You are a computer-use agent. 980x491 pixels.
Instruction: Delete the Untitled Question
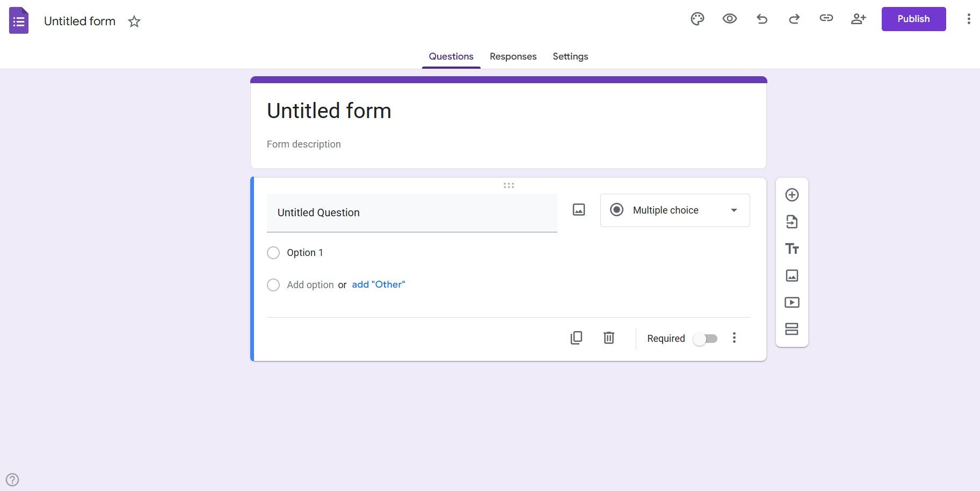[608, 338]
